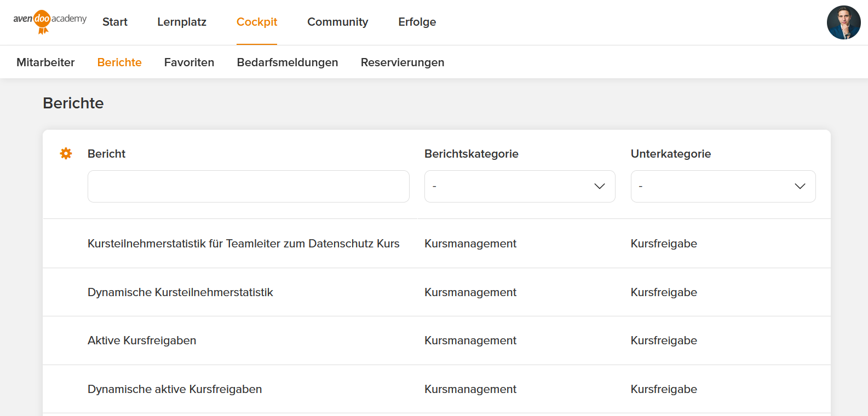Expand the Unterkategorie dropdown

tap(722, 186)
